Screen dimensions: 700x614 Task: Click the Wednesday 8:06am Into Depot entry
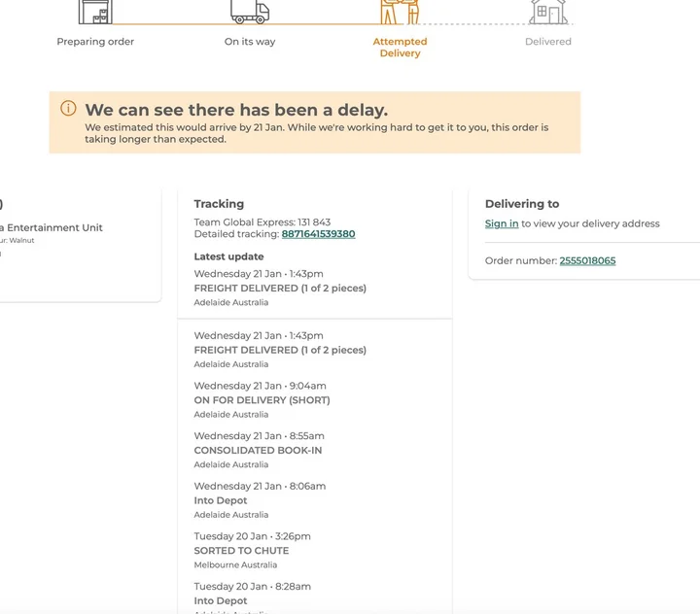tap(221, 501)
